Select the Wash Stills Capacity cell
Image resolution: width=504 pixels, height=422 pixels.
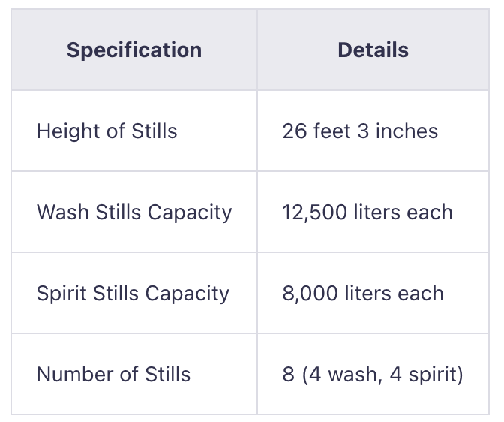pos(134,213)
